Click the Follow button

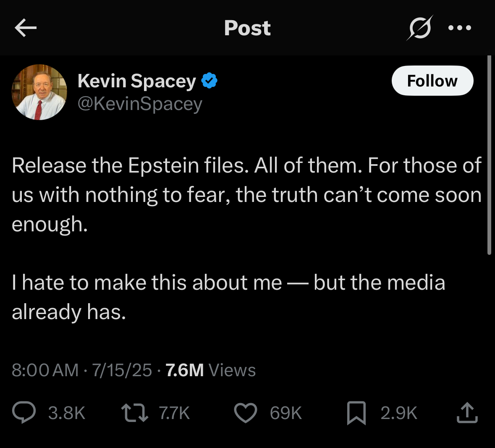tap(432, 81)
